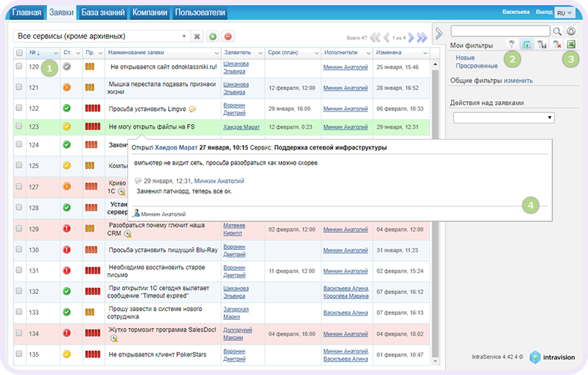Collapse the right filter panel with the arrow
The width and height of the screenshot is (588, 375).
click(438, 33)
